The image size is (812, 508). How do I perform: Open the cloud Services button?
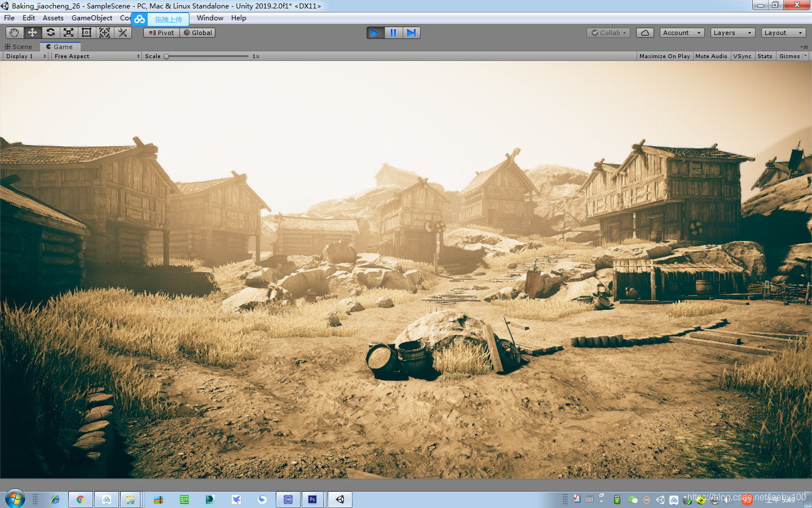(x=645, y=33)
